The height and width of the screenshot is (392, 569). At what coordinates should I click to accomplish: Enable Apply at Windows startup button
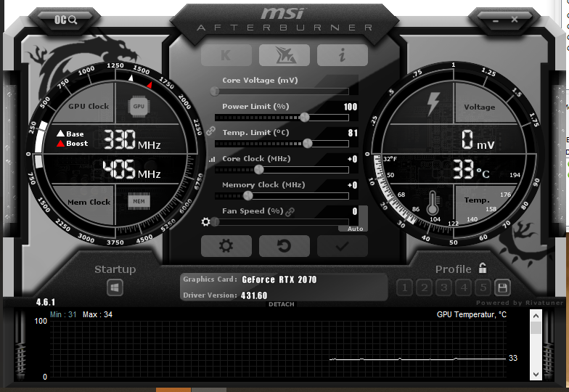pyautogui.click(x=115, y=287)
